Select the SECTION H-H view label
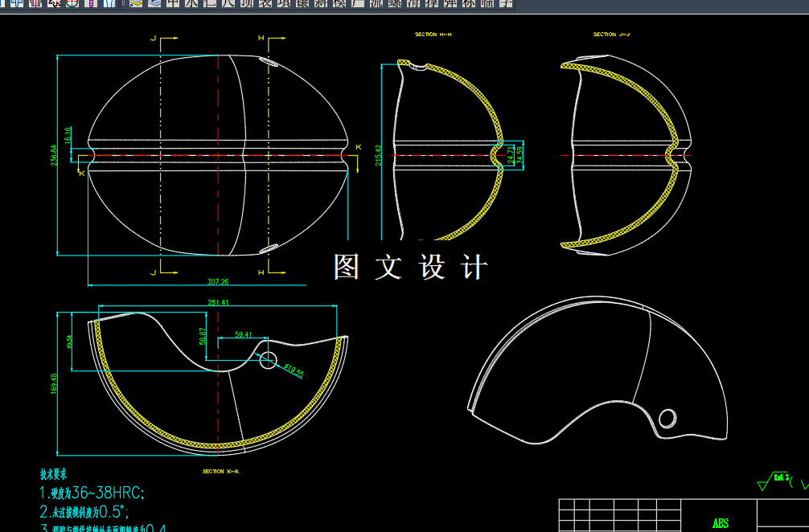809x532 pixels. 433,35
